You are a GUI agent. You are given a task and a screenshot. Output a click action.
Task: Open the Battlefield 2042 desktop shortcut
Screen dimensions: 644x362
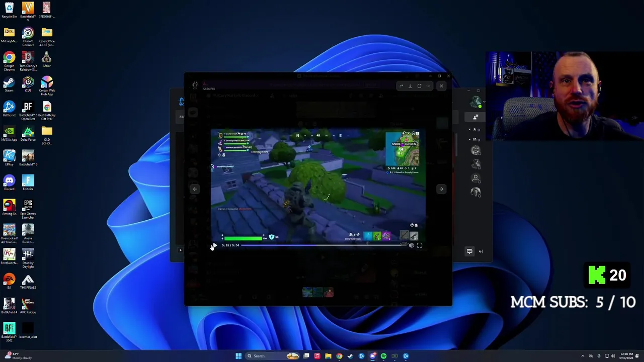(9, 333)
